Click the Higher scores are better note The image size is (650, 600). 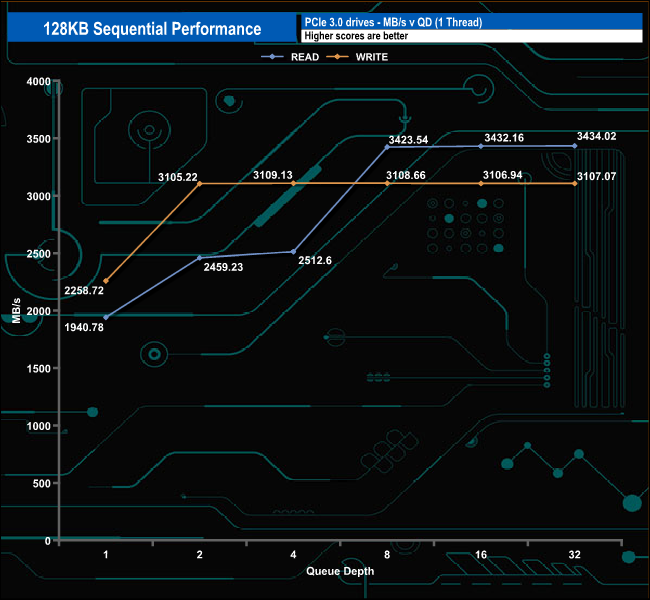point(356,36)
